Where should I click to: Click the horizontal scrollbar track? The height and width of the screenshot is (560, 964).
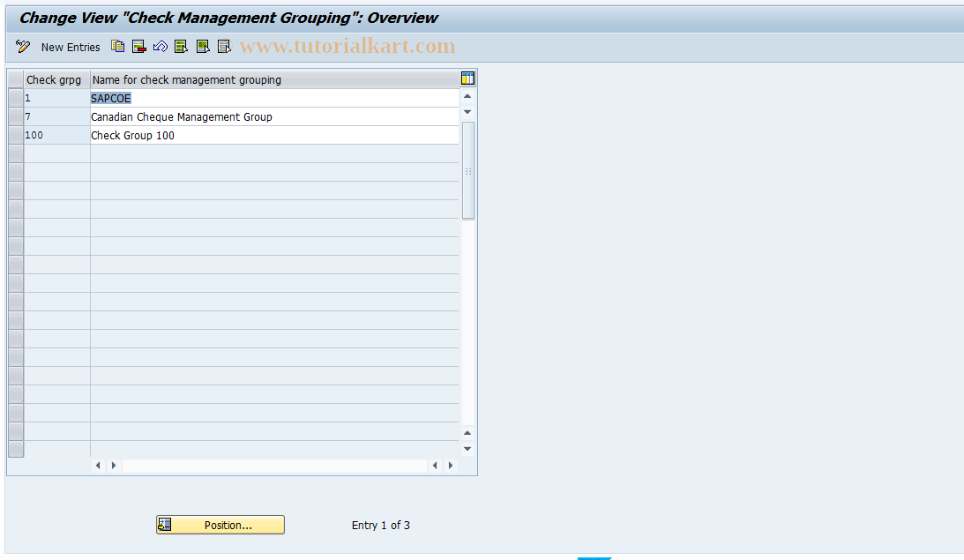274,466
